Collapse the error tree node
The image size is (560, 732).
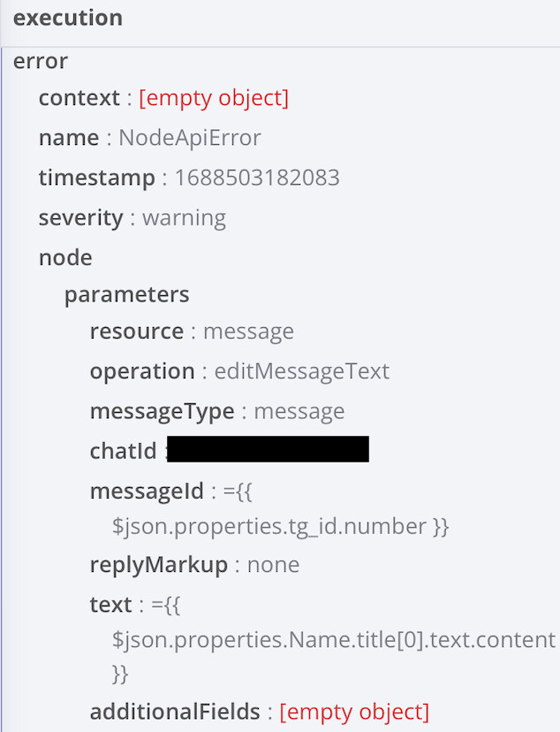click(x=41, y=61)
